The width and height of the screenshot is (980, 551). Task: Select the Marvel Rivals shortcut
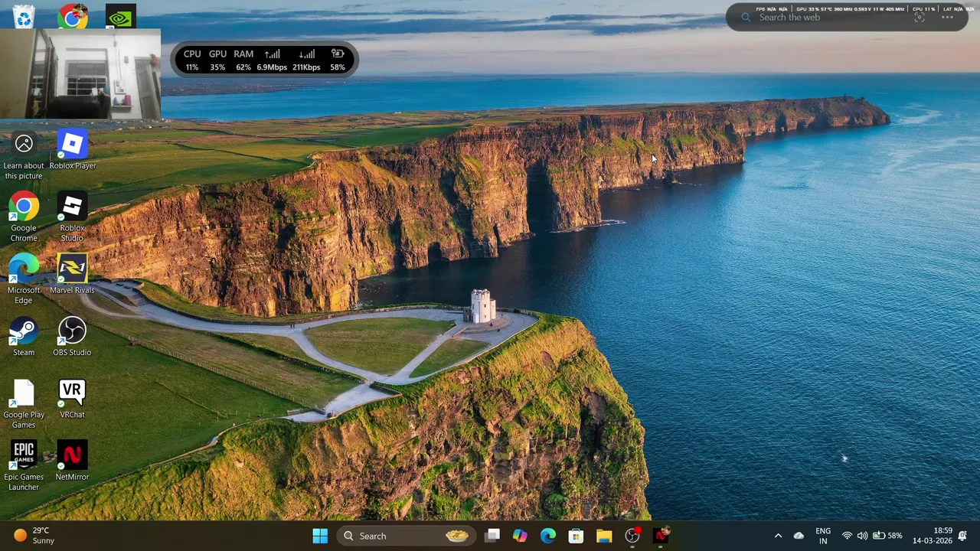tap(72, 275)
